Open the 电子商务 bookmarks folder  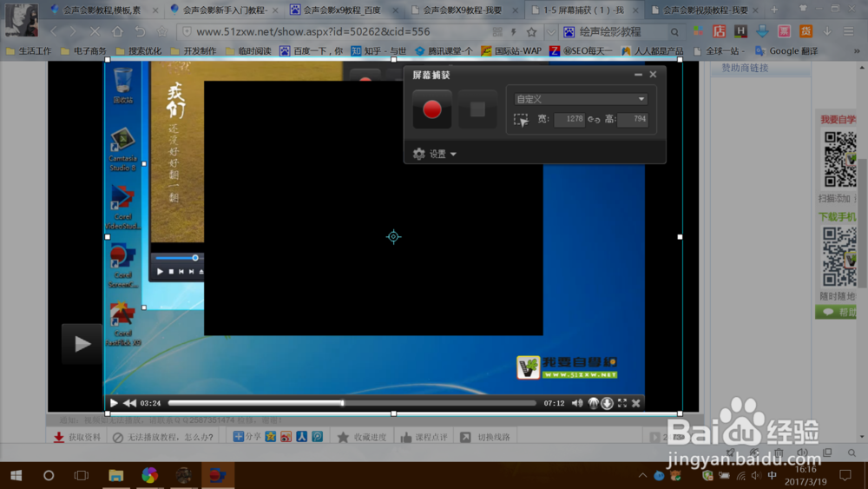click(x=83, y=51)
